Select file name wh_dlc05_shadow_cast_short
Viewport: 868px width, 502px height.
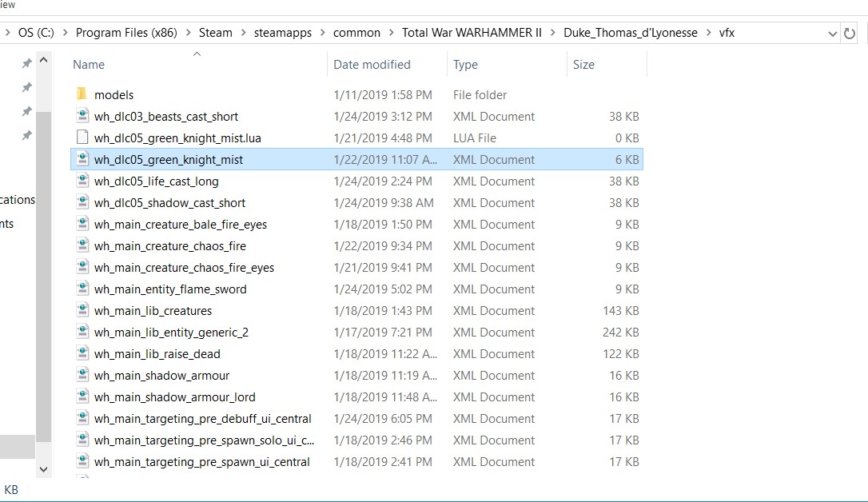(x=170, y=202)
